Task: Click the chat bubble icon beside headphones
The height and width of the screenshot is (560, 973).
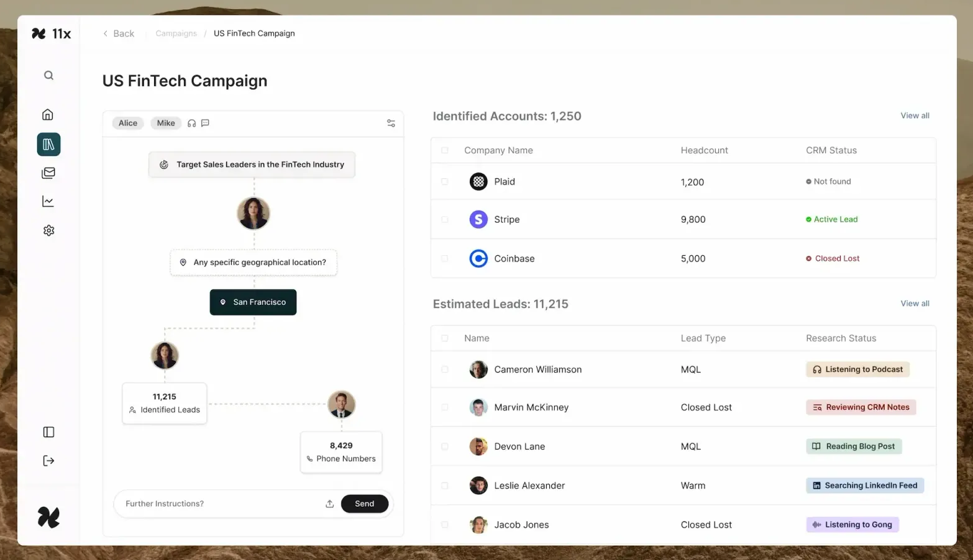Action: 205,123
